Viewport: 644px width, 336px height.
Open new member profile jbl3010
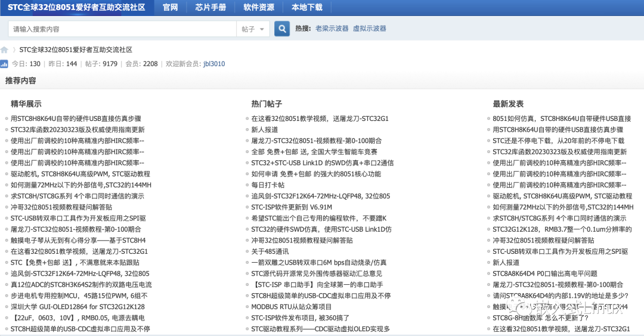point(214,64)
